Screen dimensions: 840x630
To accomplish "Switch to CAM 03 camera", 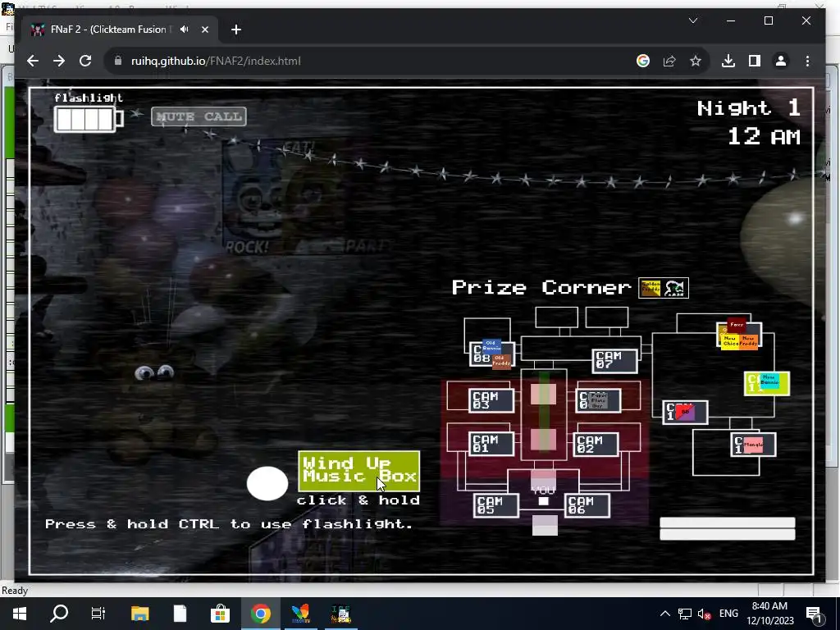I will pos(491,400).
